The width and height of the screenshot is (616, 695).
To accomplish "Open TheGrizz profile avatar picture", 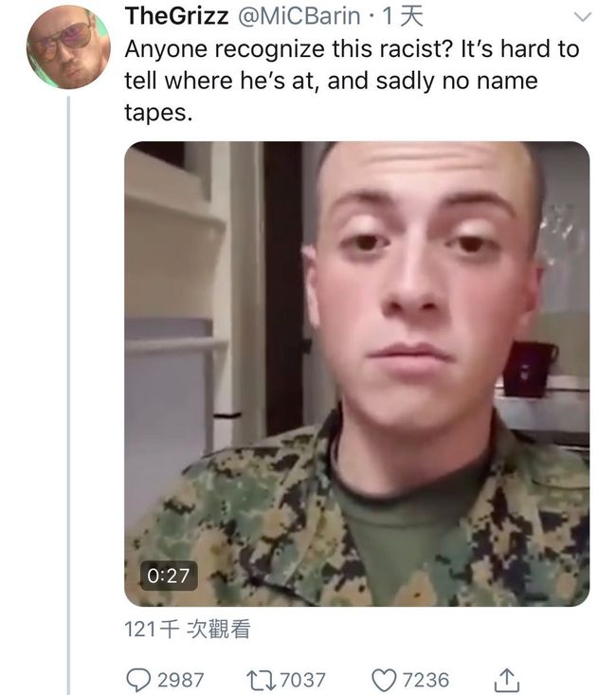I will (x=68, y=47).
